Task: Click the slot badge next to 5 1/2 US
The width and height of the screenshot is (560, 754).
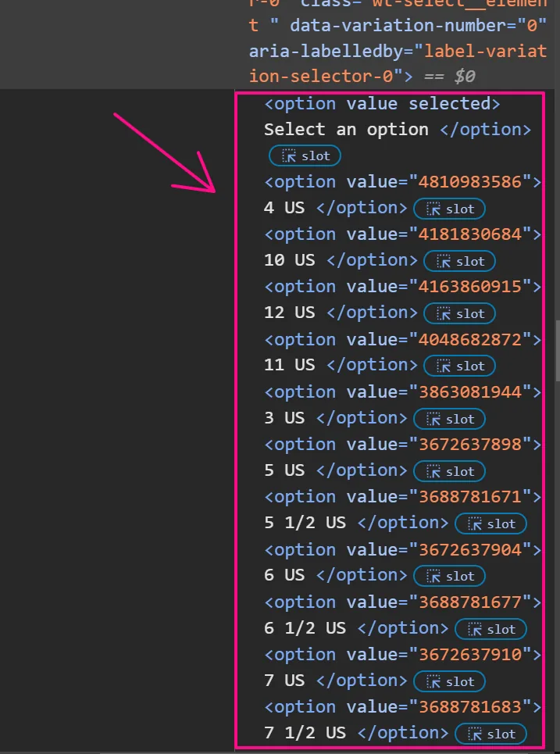Action: click(490, 524)
